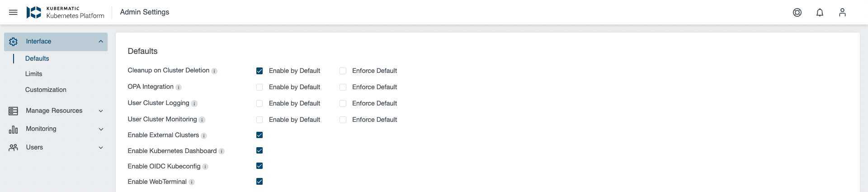The height and width of the screenshot is (192, 868).
Task: Open the help and support icon
Action: (x=797, y=12)
